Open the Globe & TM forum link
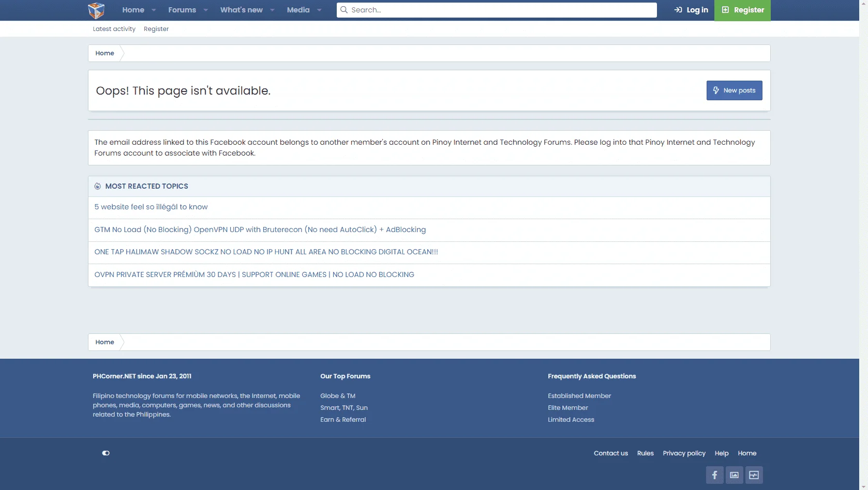The width and height of the screenshot is (868, 490). 338,396
